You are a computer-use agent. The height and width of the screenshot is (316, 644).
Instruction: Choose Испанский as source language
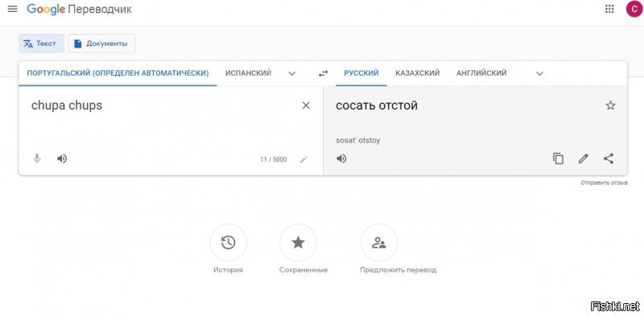[x=248, y=73]
